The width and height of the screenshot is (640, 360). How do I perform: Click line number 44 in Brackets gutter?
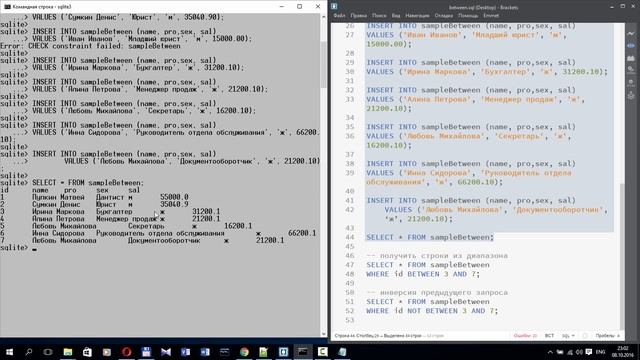349,237
